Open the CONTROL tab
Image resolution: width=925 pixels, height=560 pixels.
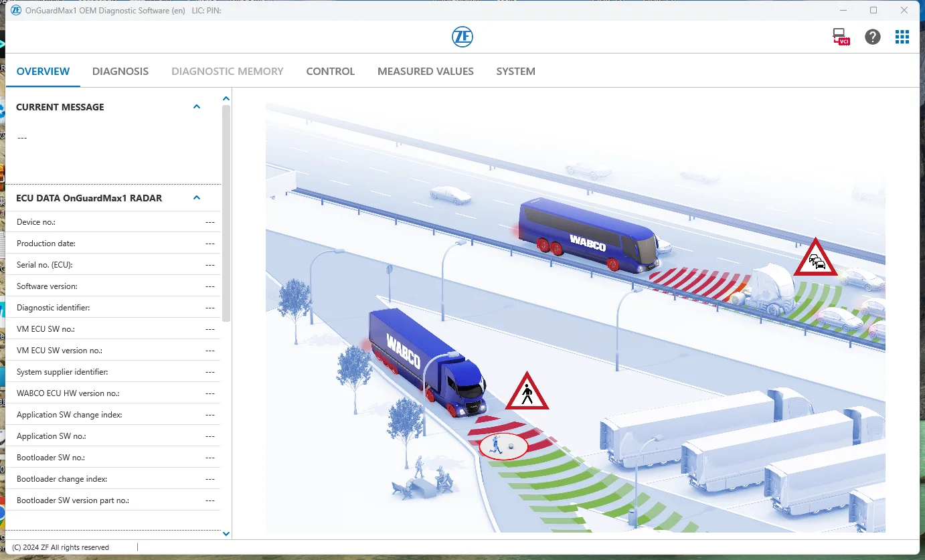[x=331, y=71]
